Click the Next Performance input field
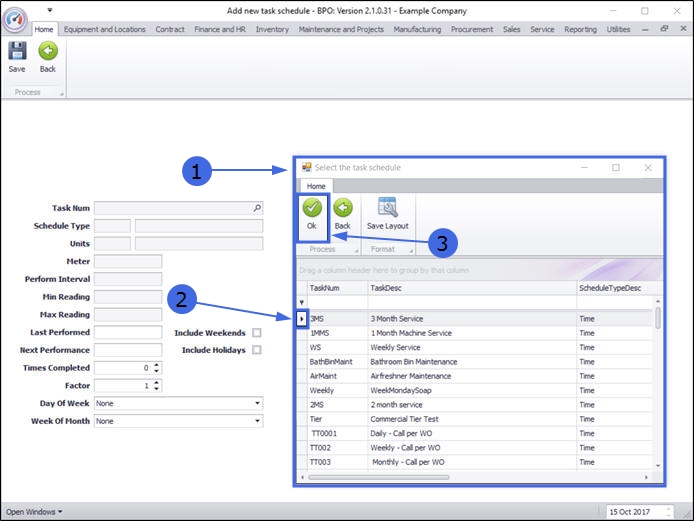The height and width of the screenshot is (521, 694). [x=128, y=350]
